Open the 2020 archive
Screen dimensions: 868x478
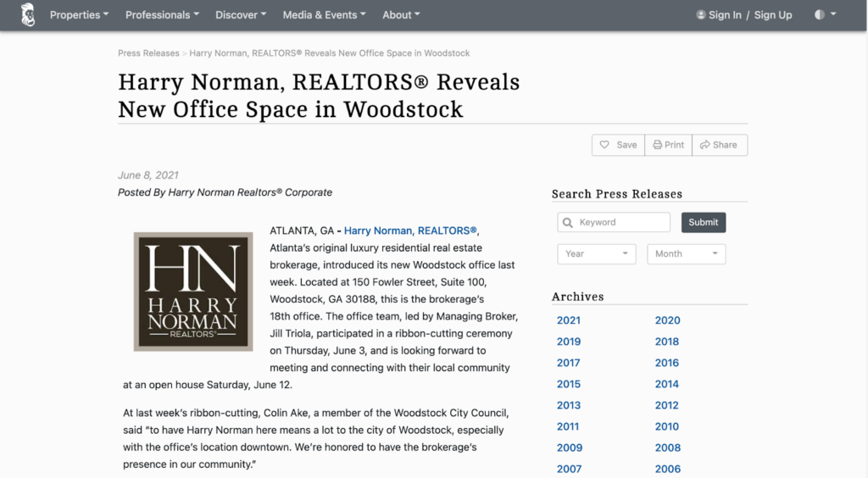tap(668, 320)
